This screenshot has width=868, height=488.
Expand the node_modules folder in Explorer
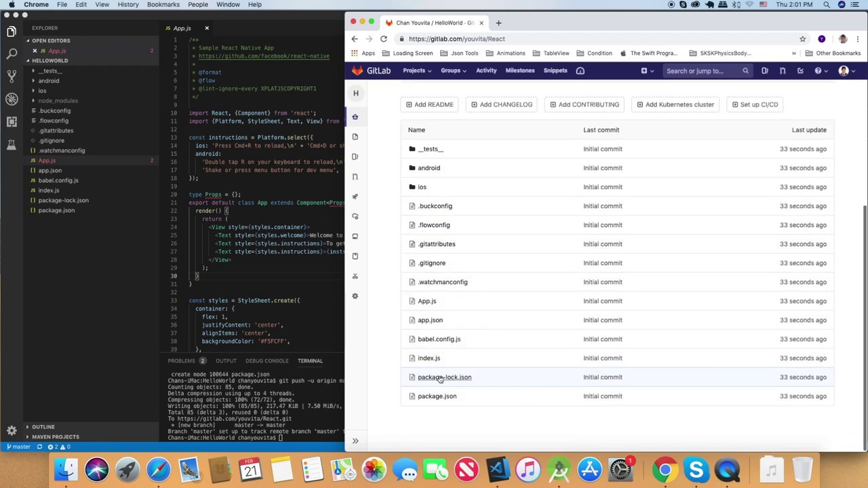pos(58,100)
